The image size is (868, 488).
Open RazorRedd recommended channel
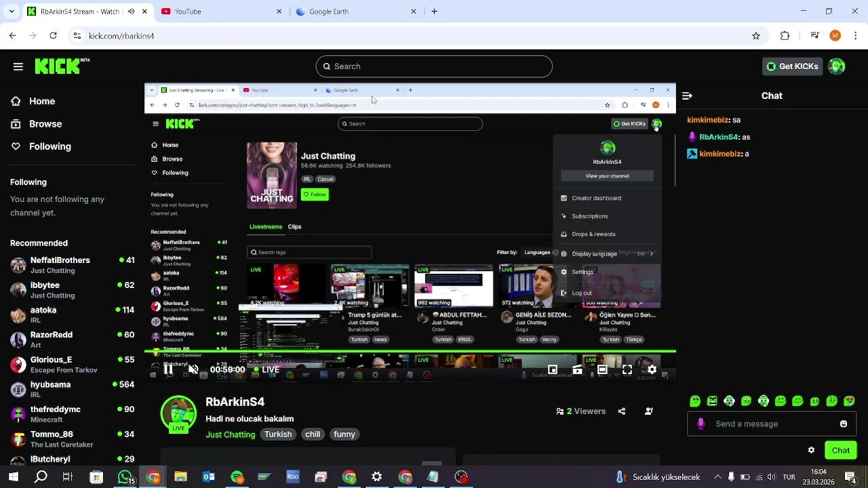(x=72, y=340)
